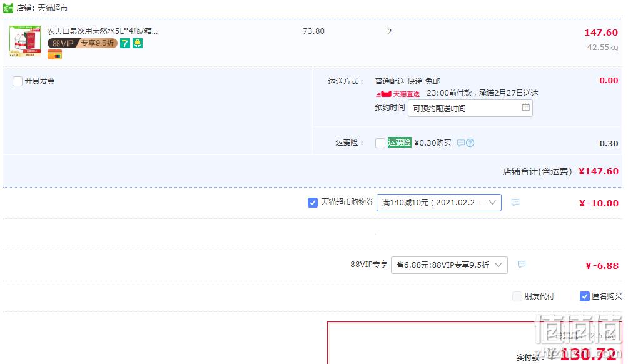628x364 pixels.
Task: Click the 88VIP discount ¥-6.88
Action: coord(602,265)
